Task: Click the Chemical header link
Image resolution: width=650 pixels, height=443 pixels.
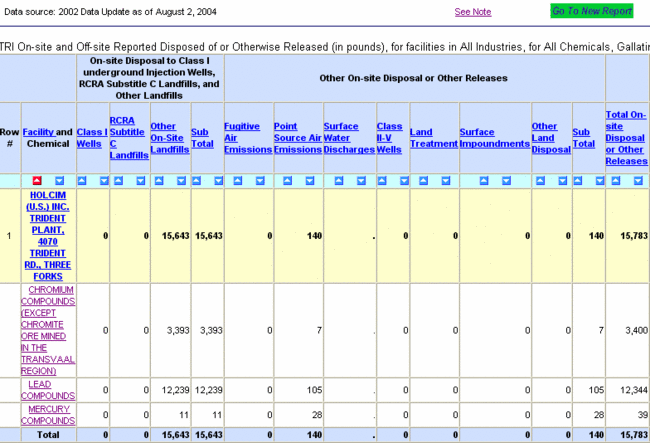Action: tap(47, 143)
